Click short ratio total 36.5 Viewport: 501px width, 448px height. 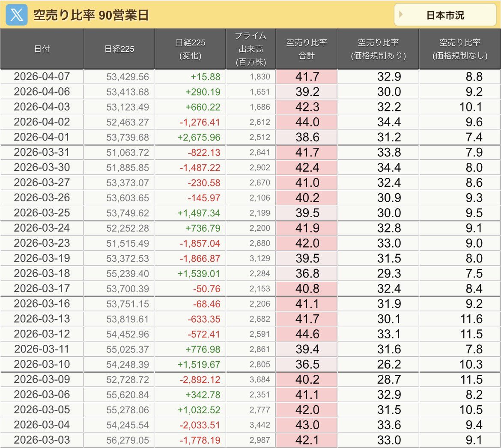pos(307,364)
